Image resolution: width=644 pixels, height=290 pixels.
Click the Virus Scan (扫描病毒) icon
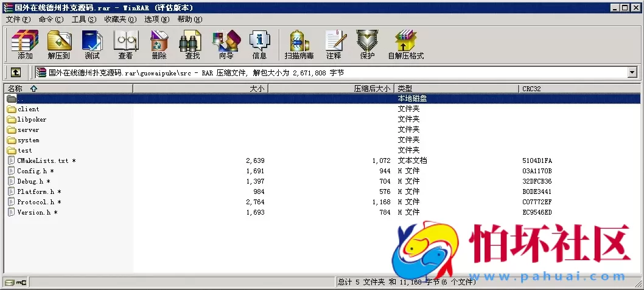pyautogui.click(x=299, y=45)
